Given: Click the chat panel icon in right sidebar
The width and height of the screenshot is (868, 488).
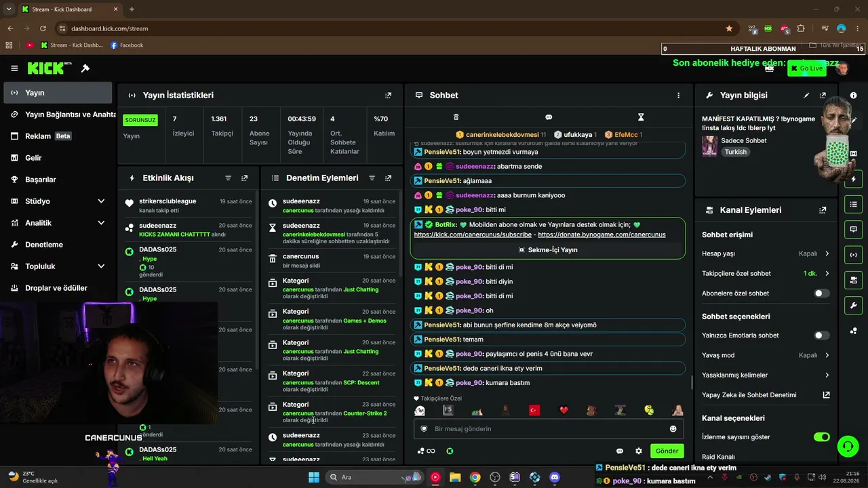Looking at the screenshot, I should point(853,230).
